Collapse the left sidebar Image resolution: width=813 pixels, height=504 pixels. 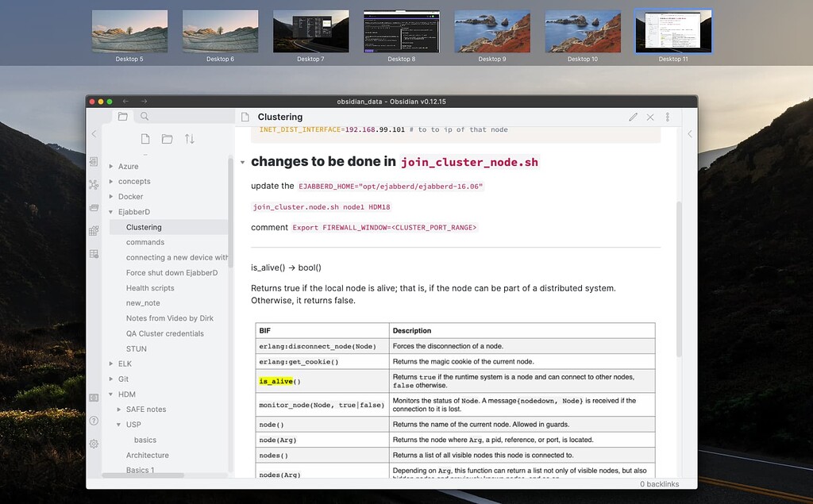[94, 134]
